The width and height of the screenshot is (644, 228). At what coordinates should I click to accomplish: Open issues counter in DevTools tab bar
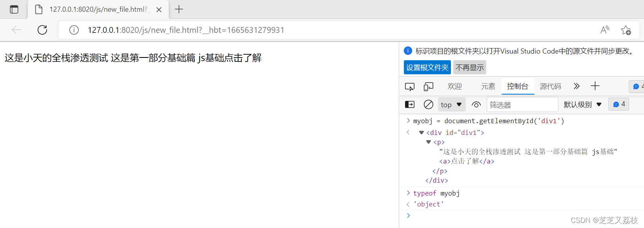[637, 86]
